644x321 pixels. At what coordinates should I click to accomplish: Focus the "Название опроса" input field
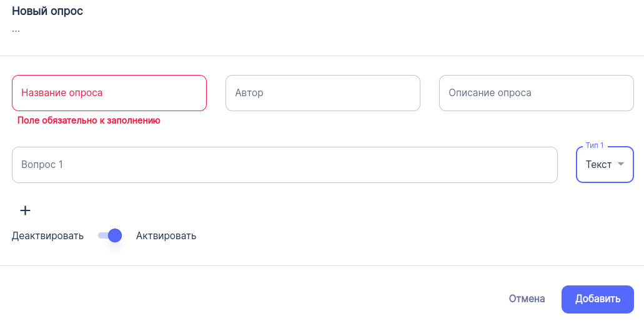pyautogui.click(x=109, y=93)
